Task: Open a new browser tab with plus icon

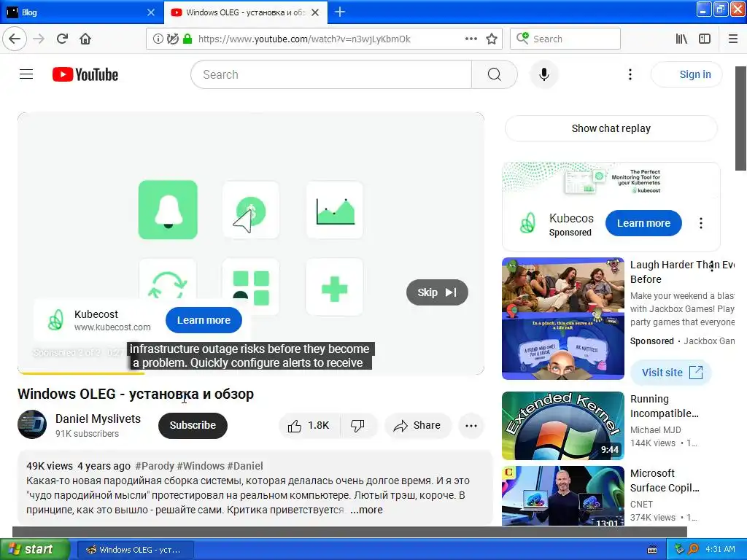Action: (x=340, y=12)
